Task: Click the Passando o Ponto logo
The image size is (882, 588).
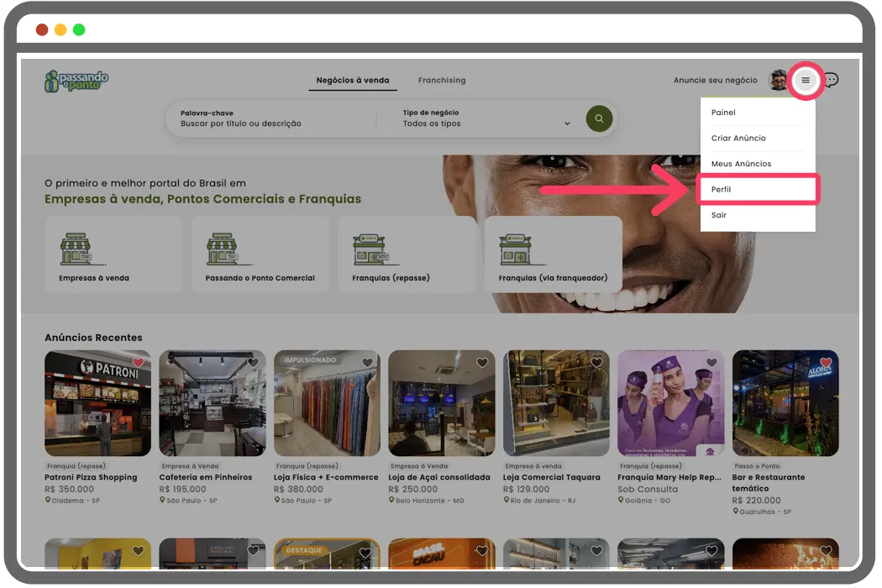Action: (x=76, y=81)
